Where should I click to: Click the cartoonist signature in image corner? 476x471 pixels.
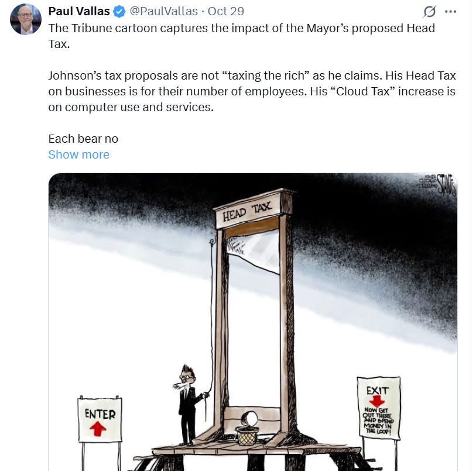[x=437, y=184]
